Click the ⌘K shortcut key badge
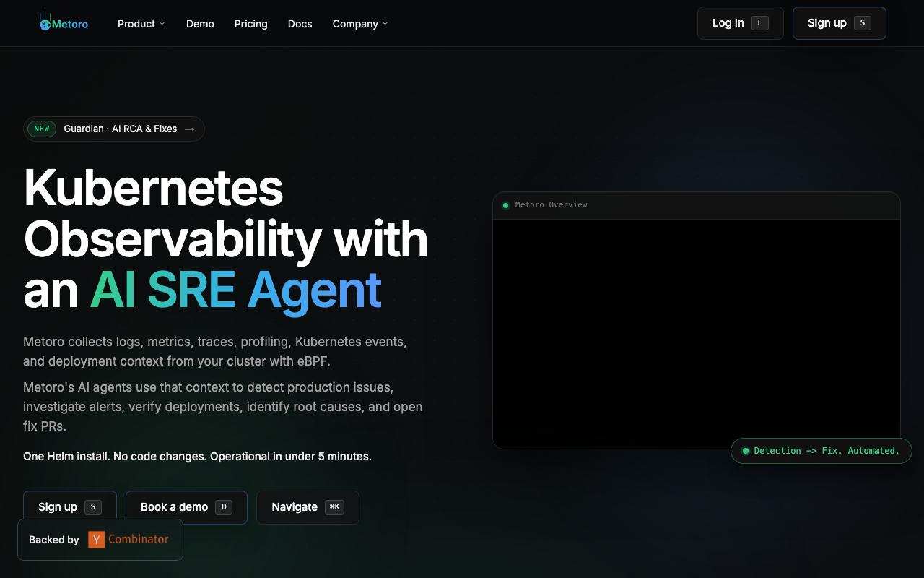924x578 pixels. [334, 507]
